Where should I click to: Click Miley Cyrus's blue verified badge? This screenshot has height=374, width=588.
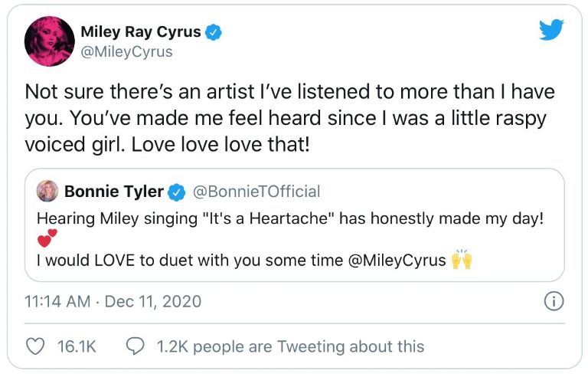[215, 32]
